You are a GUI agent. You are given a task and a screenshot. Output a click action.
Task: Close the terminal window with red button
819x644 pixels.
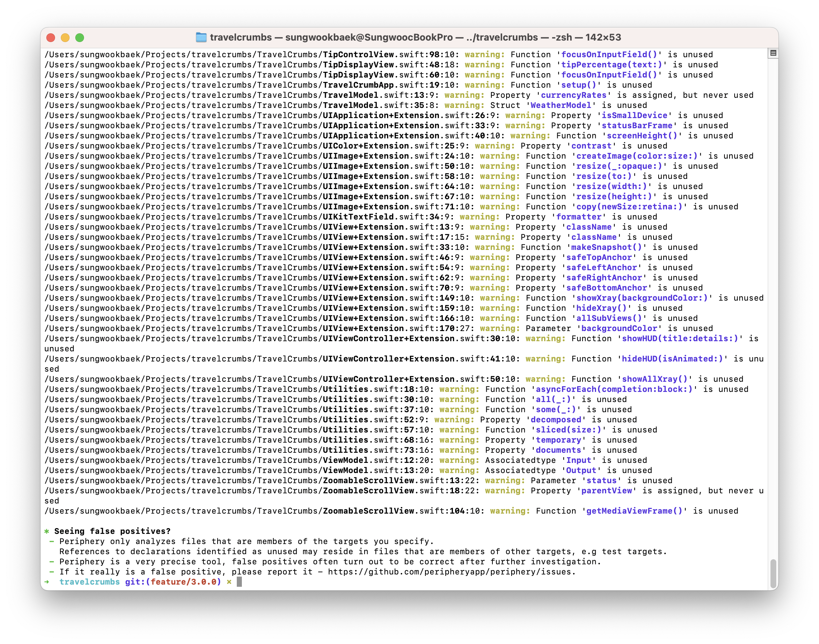tap(51, 38)
